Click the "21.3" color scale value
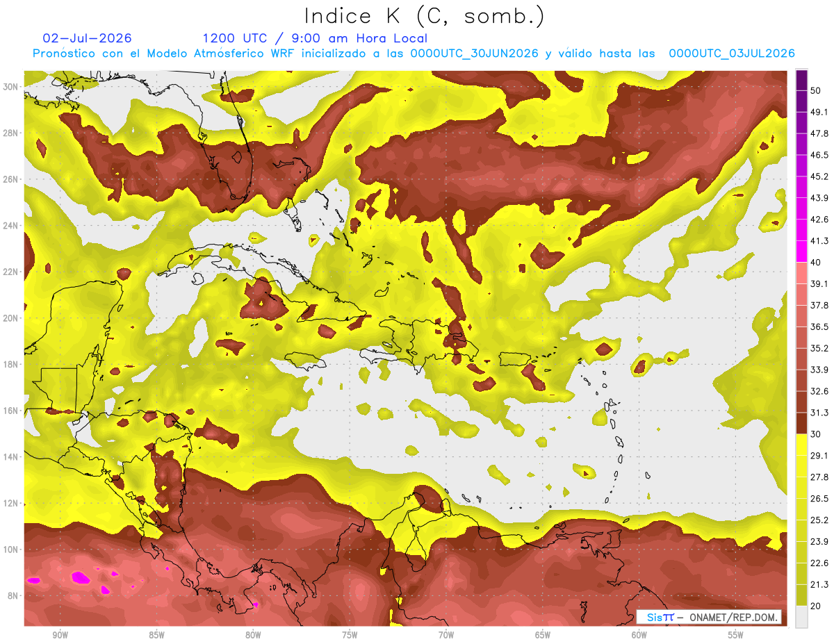The width and height of the screenshot is (834, 644). 819,585
